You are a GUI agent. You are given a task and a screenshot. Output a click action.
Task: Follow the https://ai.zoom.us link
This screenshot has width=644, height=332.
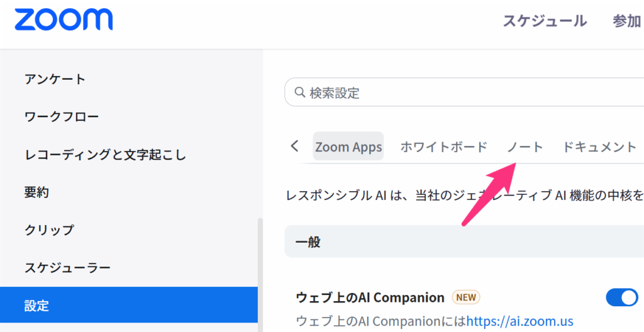coord(519,321)
